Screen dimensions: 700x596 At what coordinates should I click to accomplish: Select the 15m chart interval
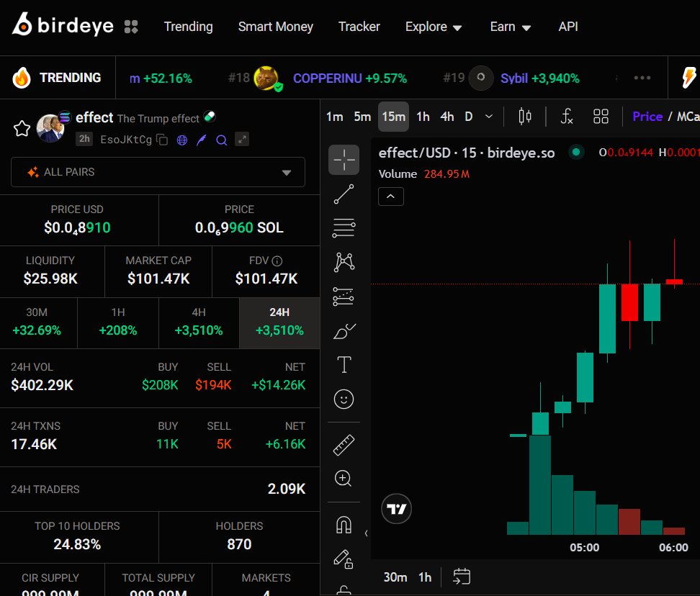click(393, 117)
